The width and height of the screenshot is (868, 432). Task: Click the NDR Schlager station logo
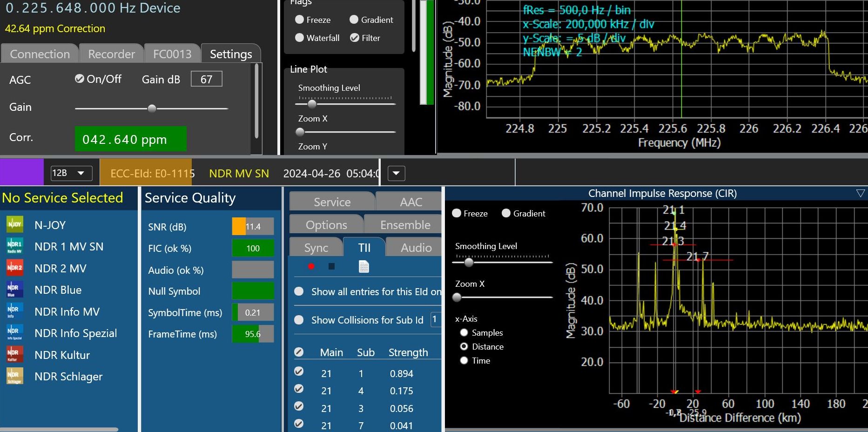click(15, 376)
